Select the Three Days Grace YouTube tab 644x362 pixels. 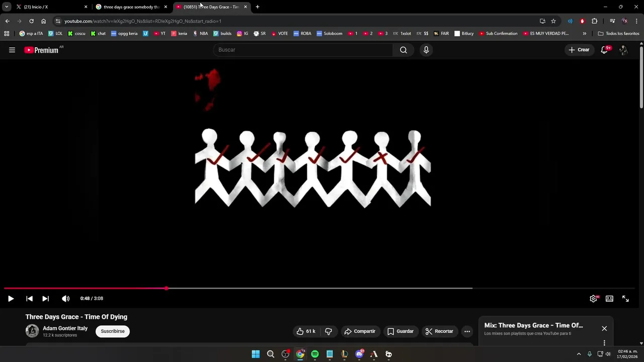[x=212, y=7]
